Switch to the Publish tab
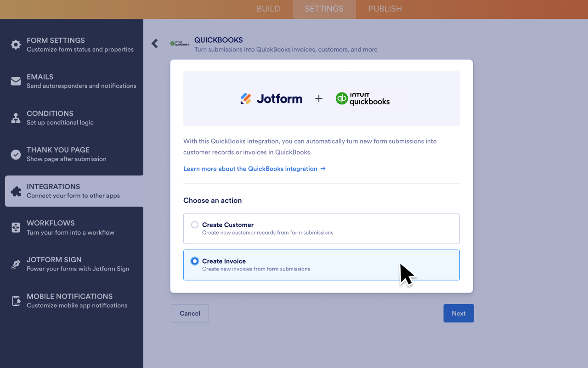Viewport: 588px width, 368px height. click(385, 9)
